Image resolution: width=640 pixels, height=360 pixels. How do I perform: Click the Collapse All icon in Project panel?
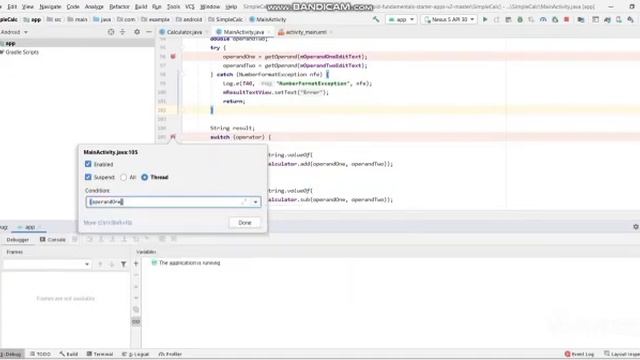[x=122, y=32]
